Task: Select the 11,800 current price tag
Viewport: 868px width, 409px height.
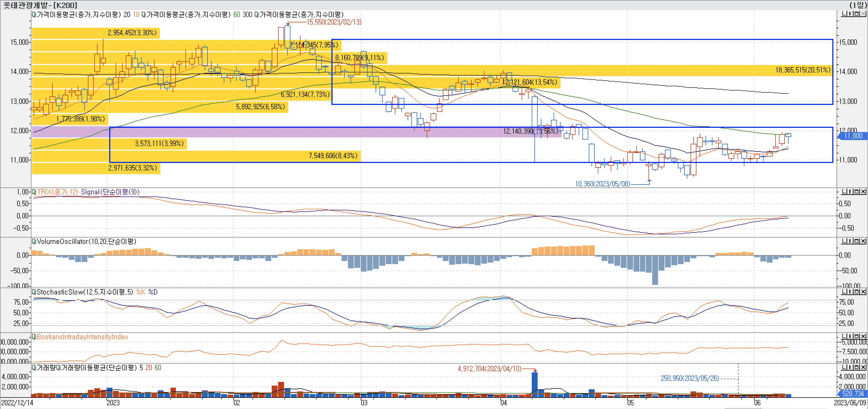Action: (853, 136)
